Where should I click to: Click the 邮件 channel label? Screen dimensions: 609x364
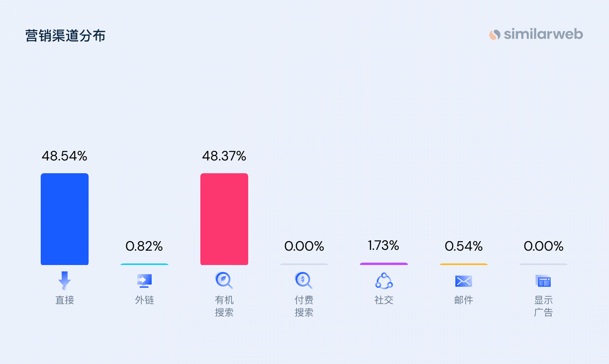[464, 300]
